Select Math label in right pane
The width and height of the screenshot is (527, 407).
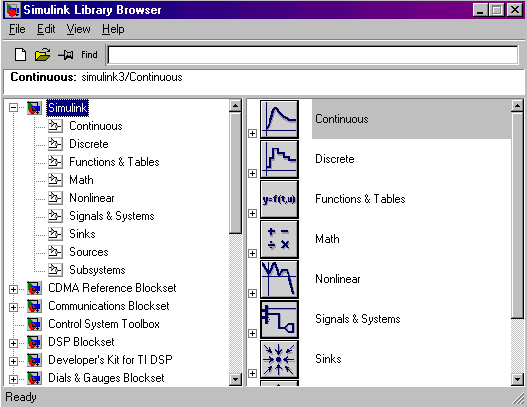tap(327, 239)
